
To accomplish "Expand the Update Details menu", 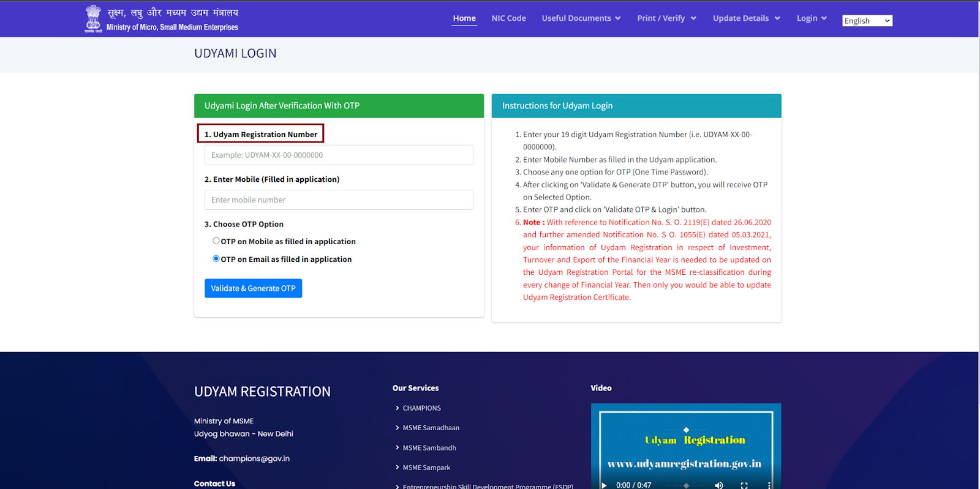I will [x=747, y=18].
